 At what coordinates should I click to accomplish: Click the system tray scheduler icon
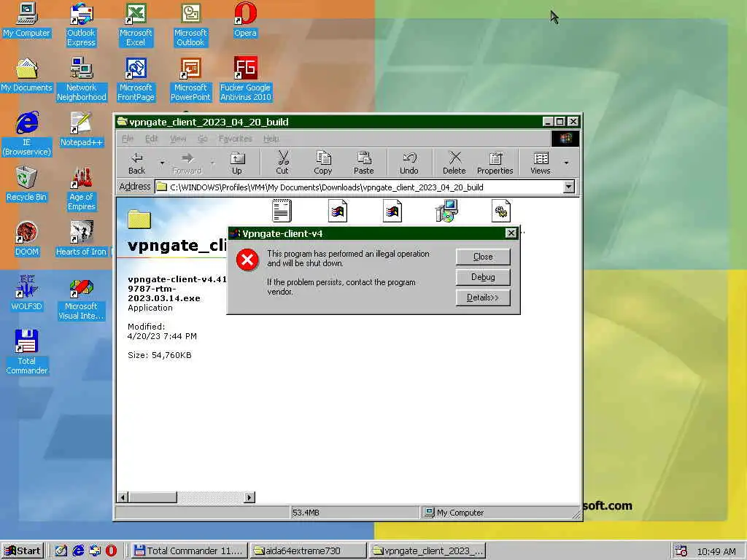(x=682, y=551)
